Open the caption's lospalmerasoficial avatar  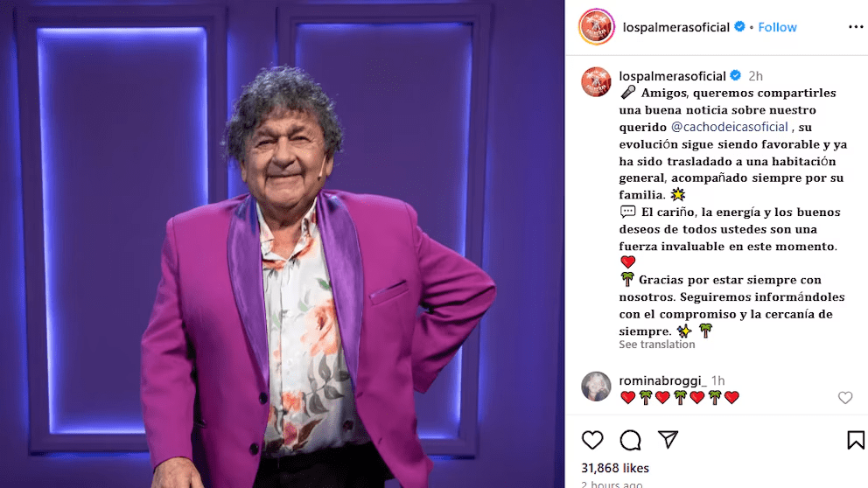[596, 82]
